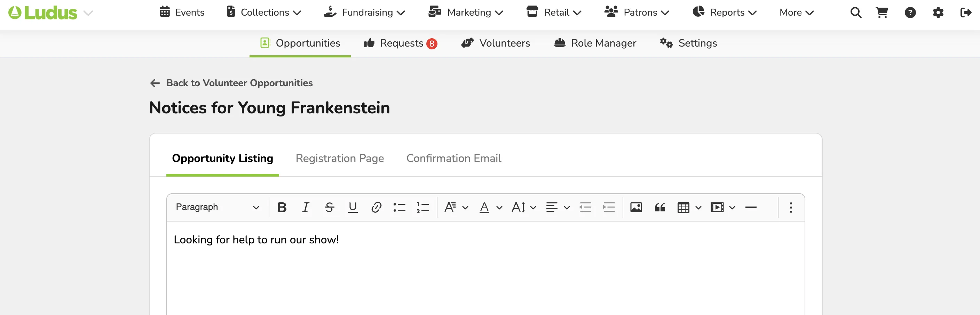Image resolution: width=980 pixels, height=315 pixels.
Task: Toggle italic formatting
Action: pos(306,208)
